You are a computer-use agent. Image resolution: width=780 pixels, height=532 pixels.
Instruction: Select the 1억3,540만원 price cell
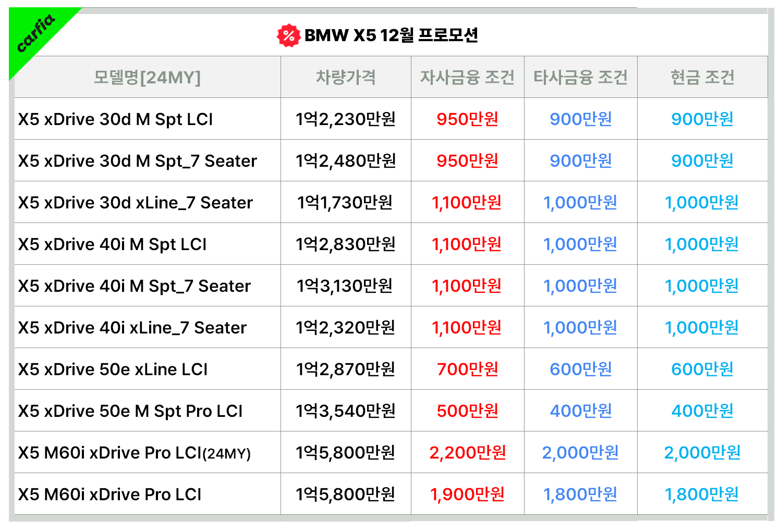click(x=346, y=411)
